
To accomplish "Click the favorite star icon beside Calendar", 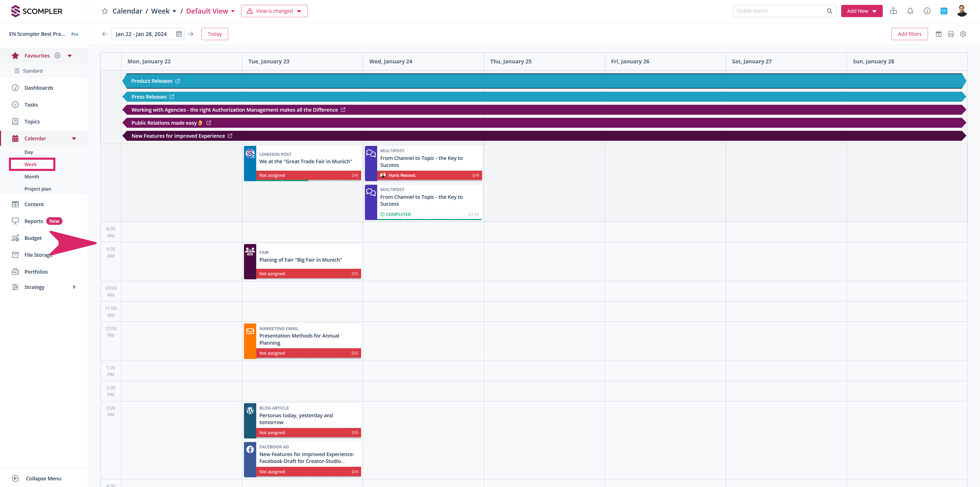I will click(x=105, y=11).
